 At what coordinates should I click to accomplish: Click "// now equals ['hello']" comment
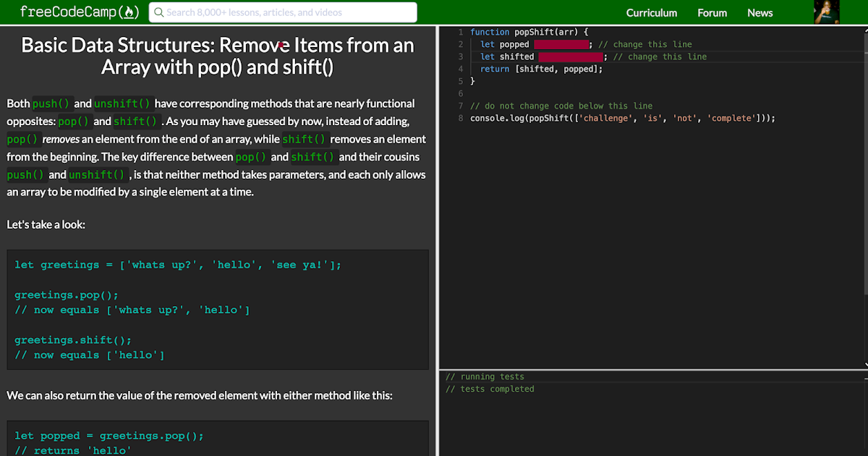90,355
